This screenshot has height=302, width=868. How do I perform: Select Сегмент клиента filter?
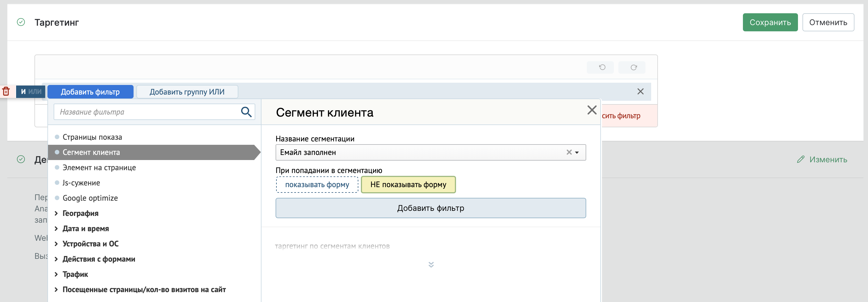click(x=154, y=152)
